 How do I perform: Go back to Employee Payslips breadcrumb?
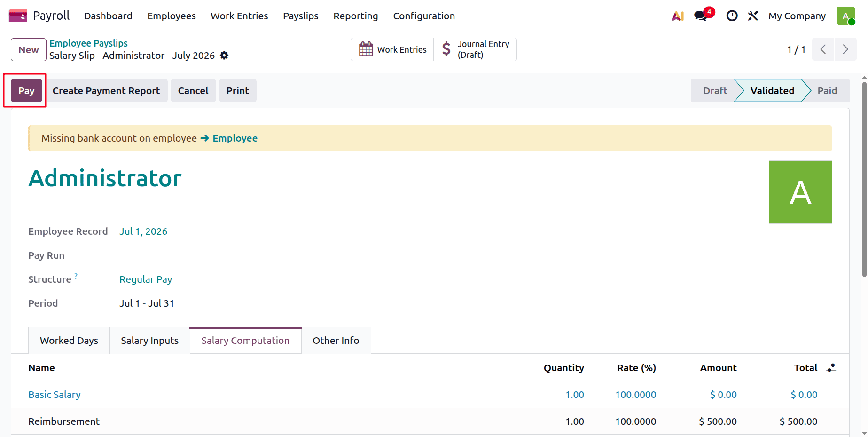[x=88, y=43]
